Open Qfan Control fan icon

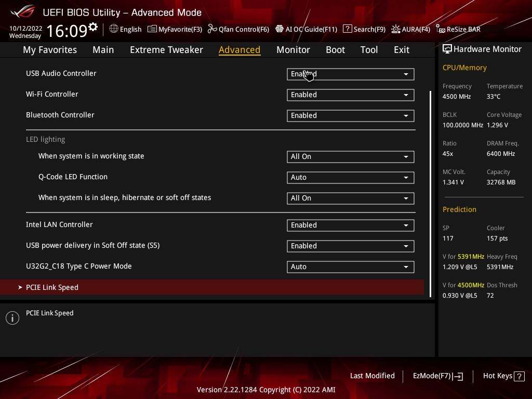[x=212, y=29]
